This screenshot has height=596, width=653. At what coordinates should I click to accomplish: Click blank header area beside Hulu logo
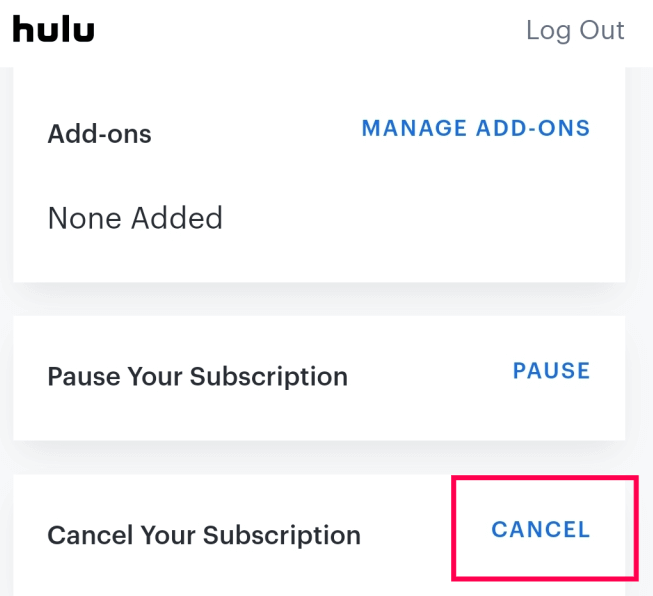coord(300,30)
